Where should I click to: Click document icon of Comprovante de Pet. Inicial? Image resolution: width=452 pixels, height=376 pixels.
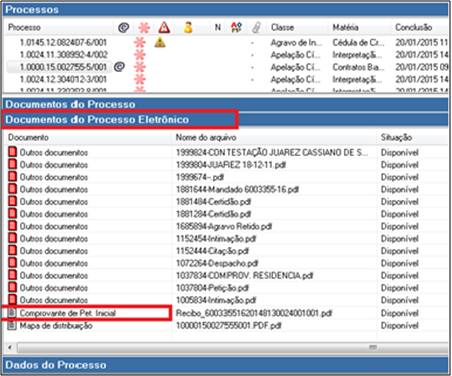coord(12,313)
